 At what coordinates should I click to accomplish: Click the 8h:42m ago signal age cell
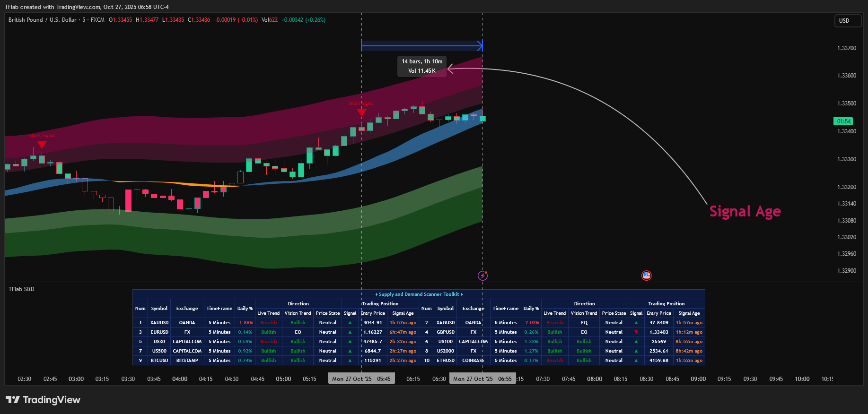[689, 351]
